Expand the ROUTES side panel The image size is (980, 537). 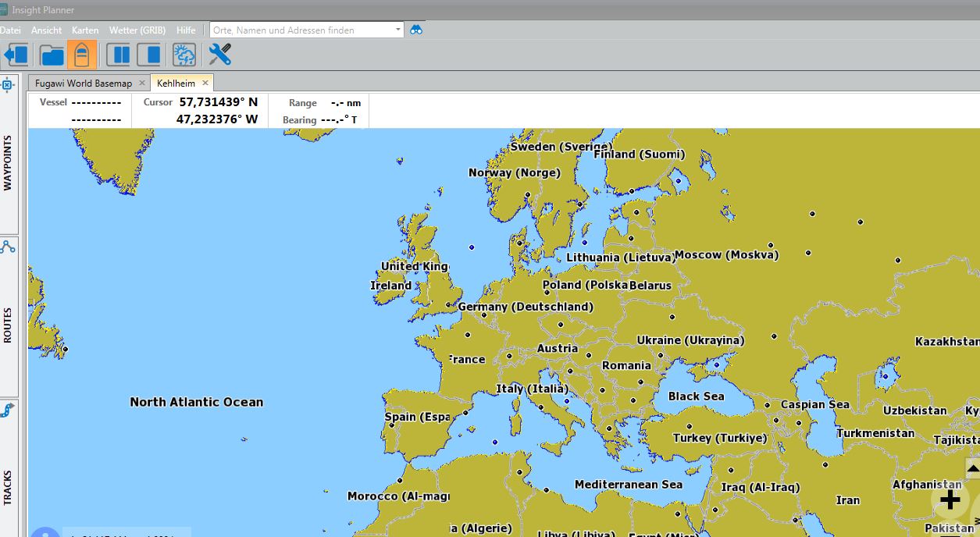[x=8, y=324]
